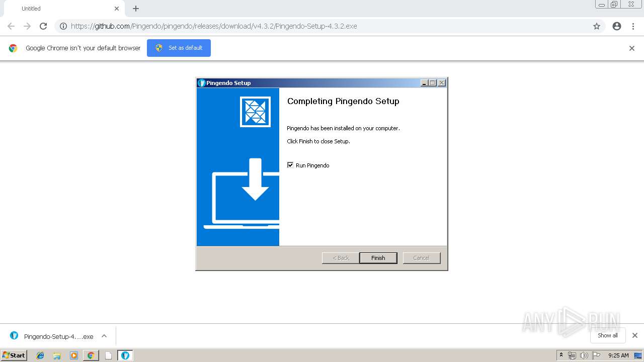Close the Pingendo Setup dialog
This screenshot has width=644, height=362.
(442, 83)
